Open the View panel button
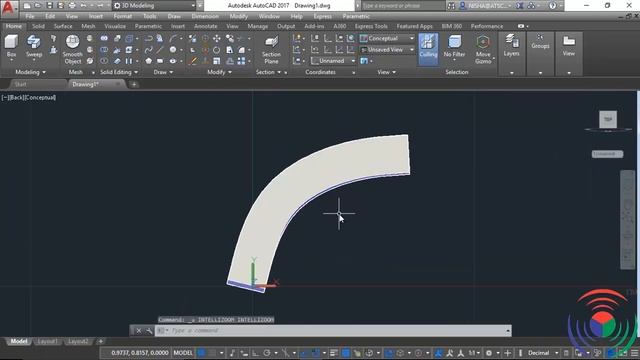The width and height of the screenshot is (640, 360). [x=569, y=46]
